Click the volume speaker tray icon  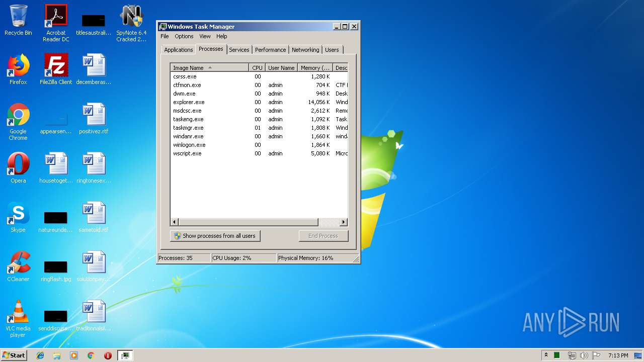[584, 355]
